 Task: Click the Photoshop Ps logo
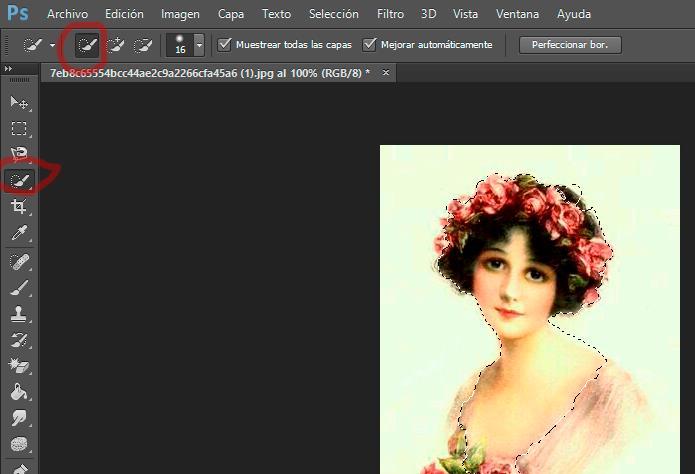(18, 13)
